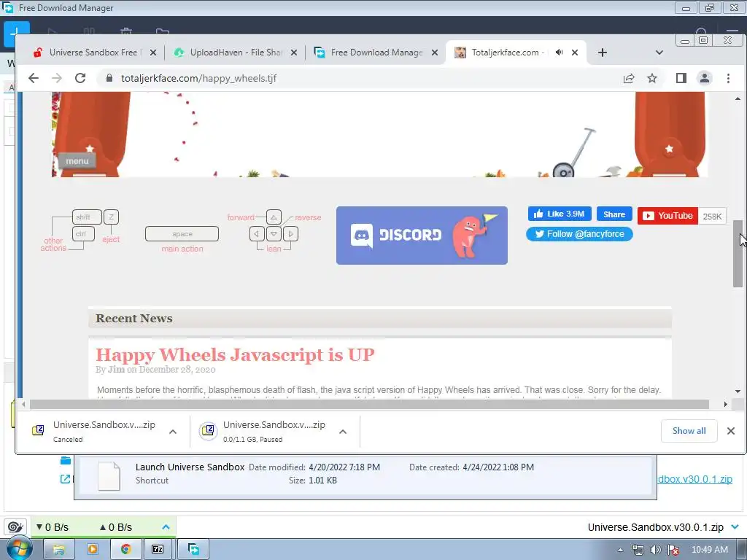Open Chrome profile avatar

tap(705, 78)
